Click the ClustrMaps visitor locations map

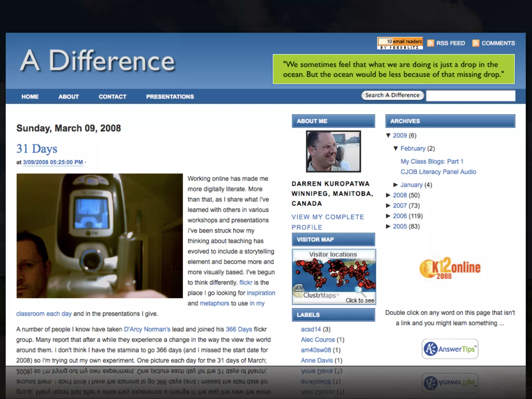point(334,277)
